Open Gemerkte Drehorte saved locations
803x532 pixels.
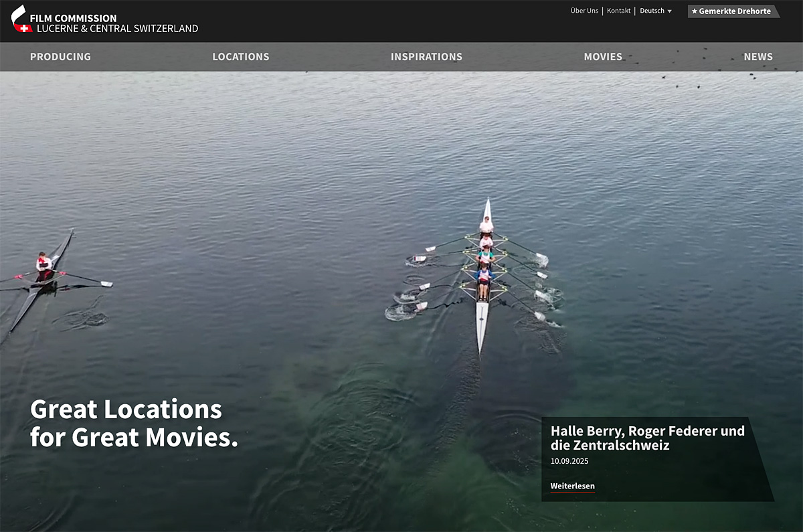point(733,11)
